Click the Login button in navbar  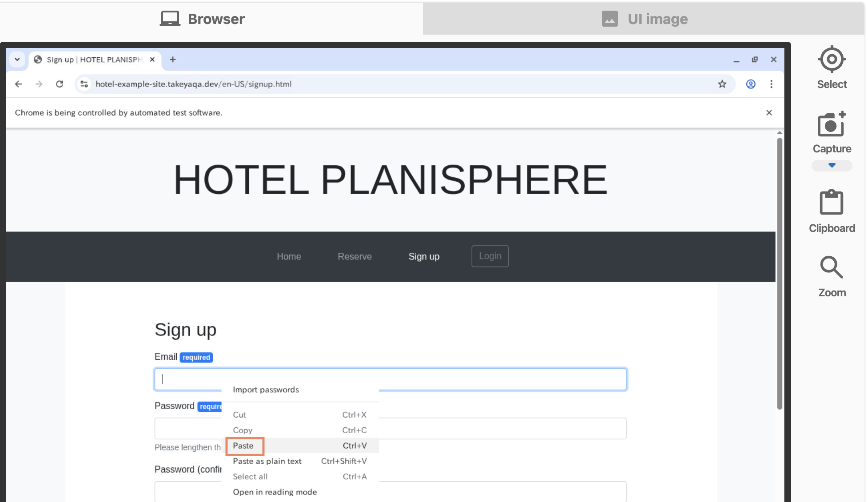(490, 256)
